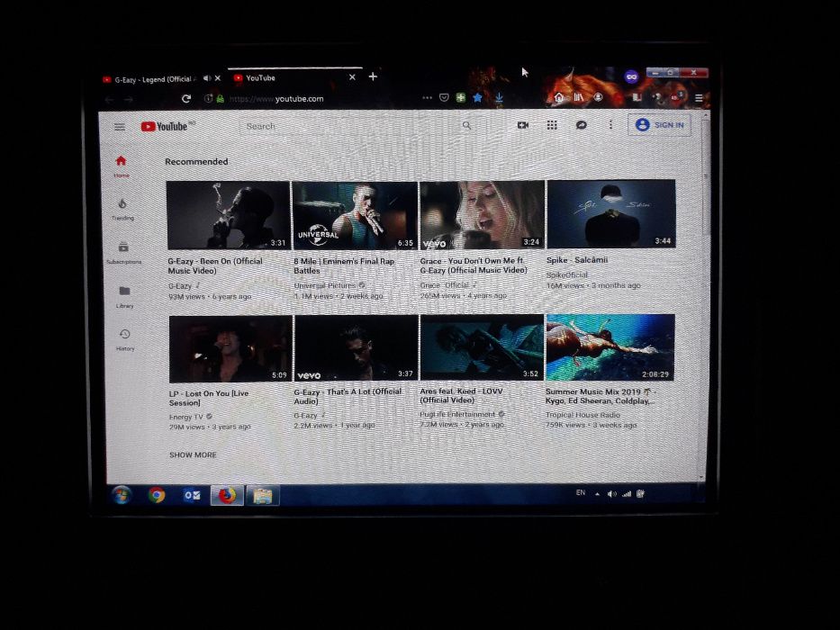Open the create video camera icon

[x=523, y=125]
